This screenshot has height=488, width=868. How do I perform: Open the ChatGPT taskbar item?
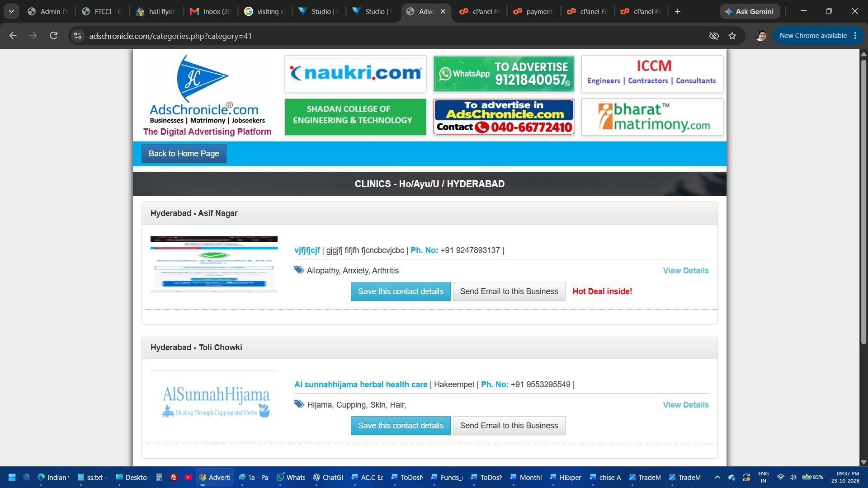tap(328, 477)
